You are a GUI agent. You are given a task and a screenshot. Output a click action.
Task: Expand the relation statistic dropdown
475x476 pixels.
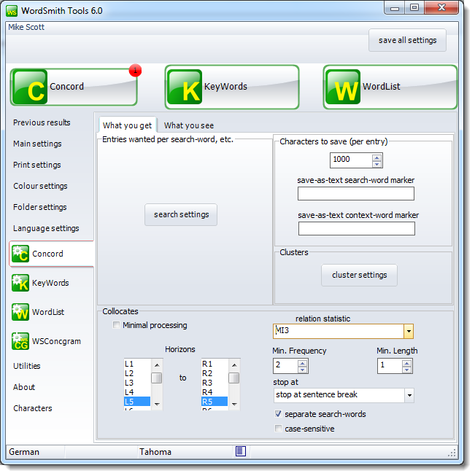point(408,332)
